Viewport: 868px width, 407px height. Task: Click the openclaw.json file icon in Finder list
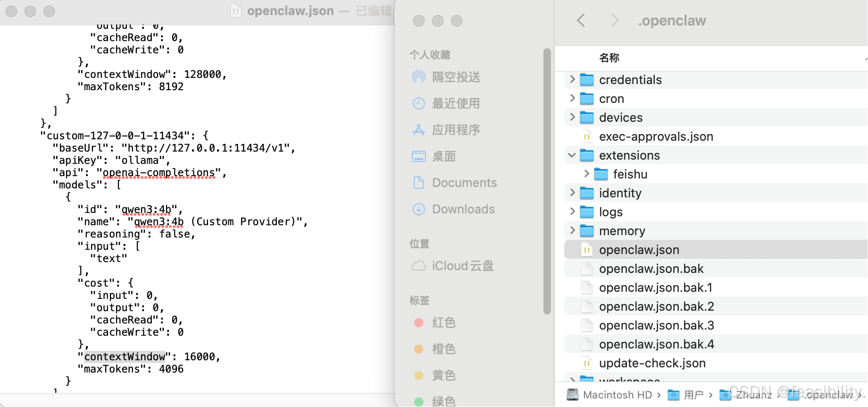coord(587,250)
